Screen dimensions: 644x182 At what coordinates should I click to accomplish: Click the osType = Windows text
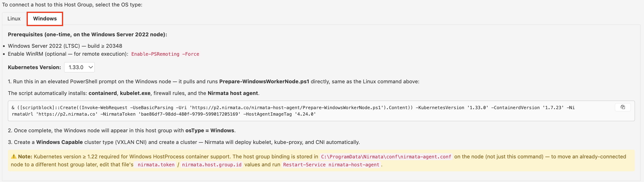coord(210,131)
